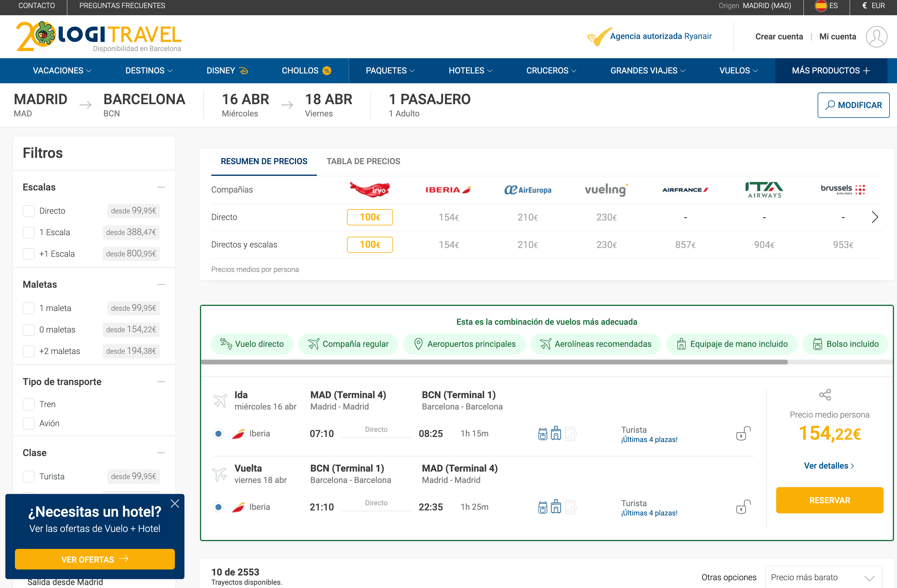Click the right arrow to see more airlines
The height and width of the screenshot is (588, 897).
[875, 217]
